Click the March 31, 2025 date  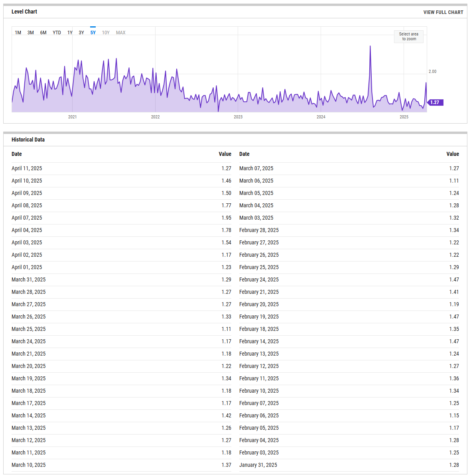(29, 279)
